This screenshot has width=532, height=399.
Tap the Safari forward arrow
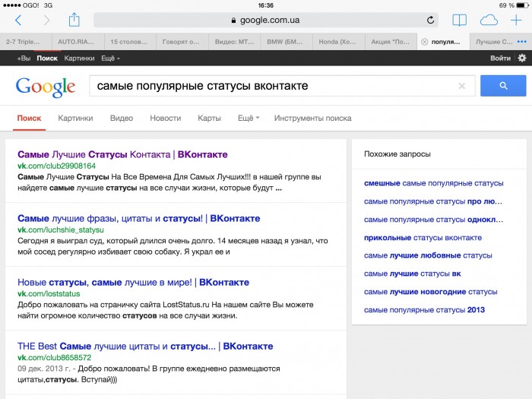coord(46,21)
